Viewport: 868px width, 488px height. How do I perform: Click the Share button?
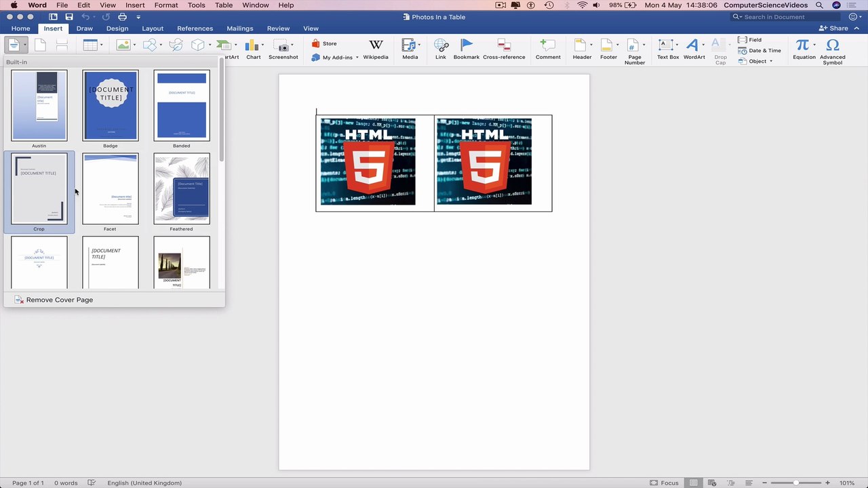834,28
